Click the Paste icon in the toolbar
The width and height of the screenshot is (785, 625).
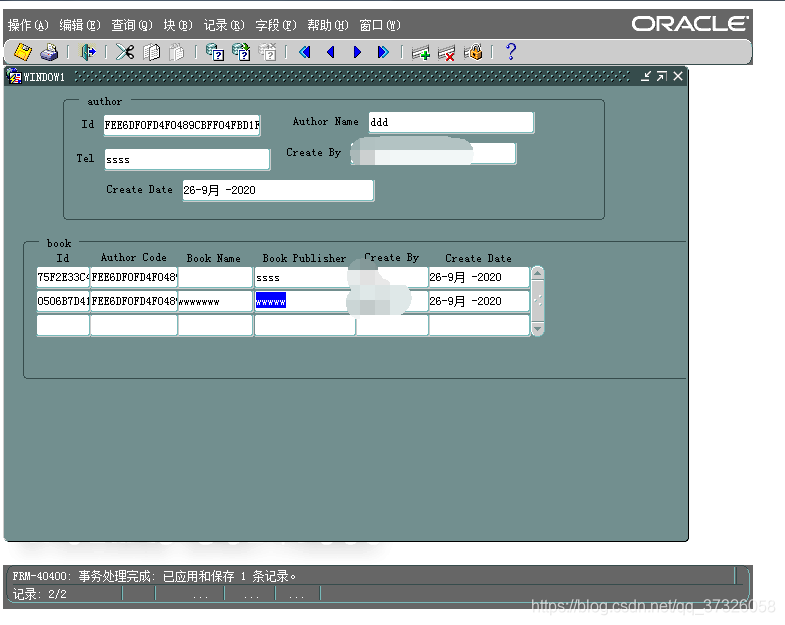pos(177,52)
